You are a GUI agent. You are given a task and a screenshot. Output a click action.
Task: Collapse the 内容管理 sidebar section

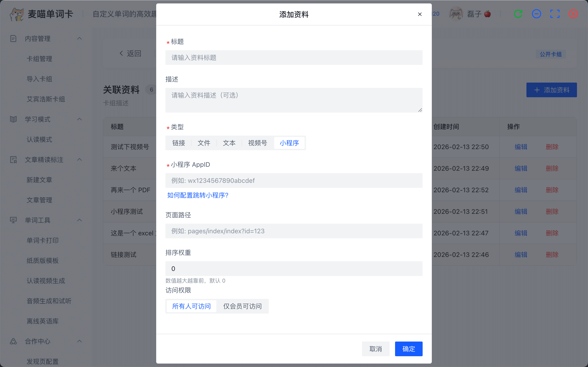(x=79, y=38)
